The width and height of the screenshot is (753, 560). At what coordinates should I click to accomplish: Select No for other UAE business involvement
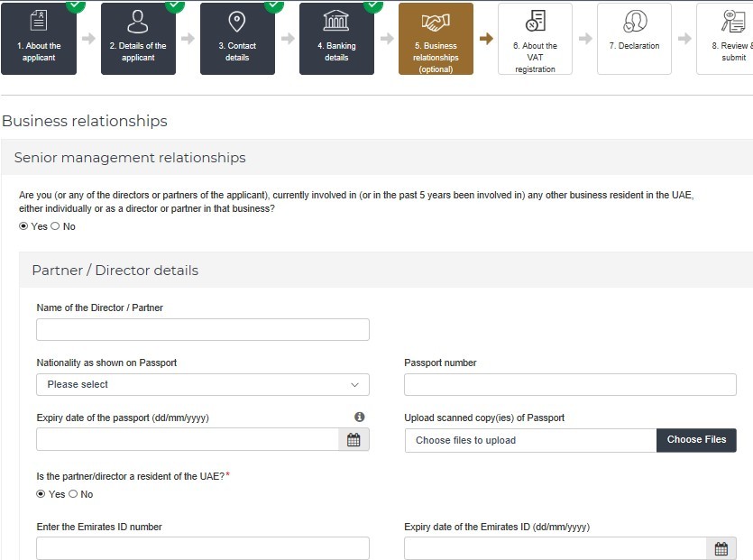[x=55, y=226]
